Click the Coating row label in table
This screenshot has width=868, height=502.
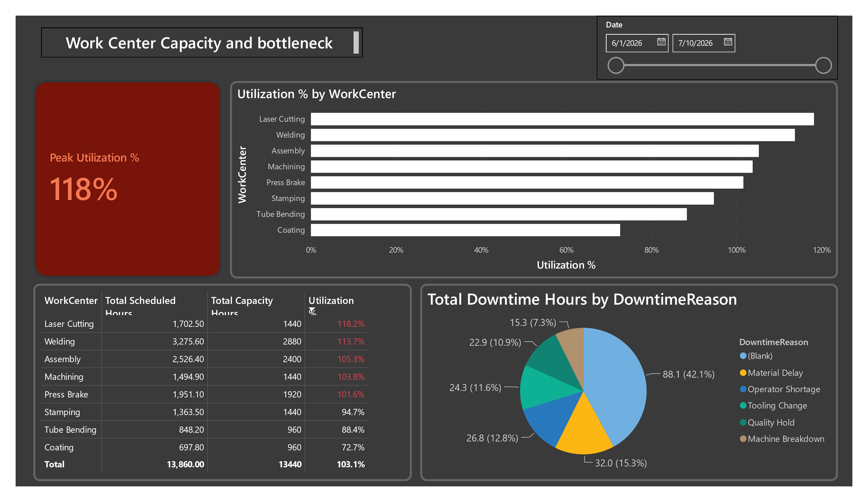(x=59, y=448)
